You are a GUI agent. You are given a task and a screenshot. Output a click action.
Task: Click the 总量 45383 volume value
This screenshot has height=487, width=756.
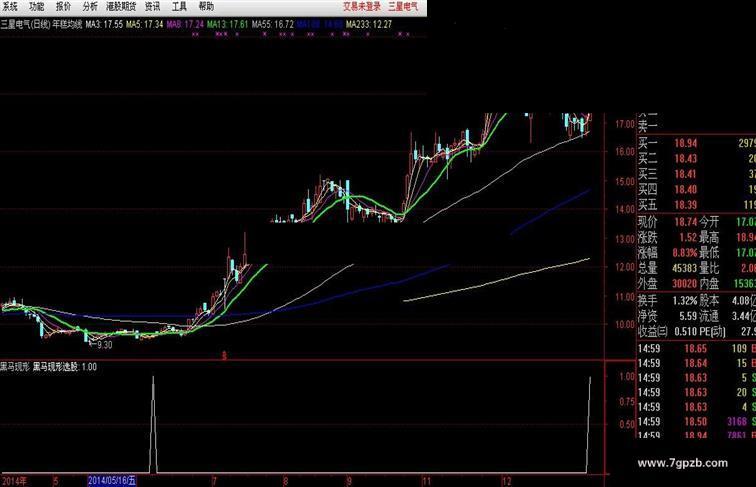[685, 268]
